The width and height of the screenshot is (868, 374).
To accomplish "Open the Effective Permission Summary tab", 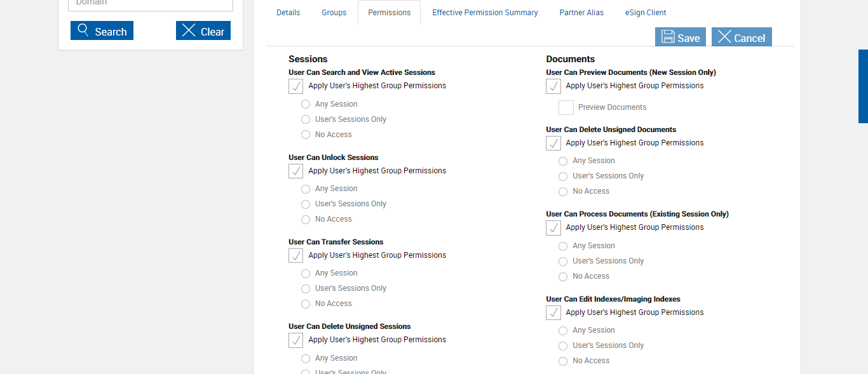I will tap(485, 13).
